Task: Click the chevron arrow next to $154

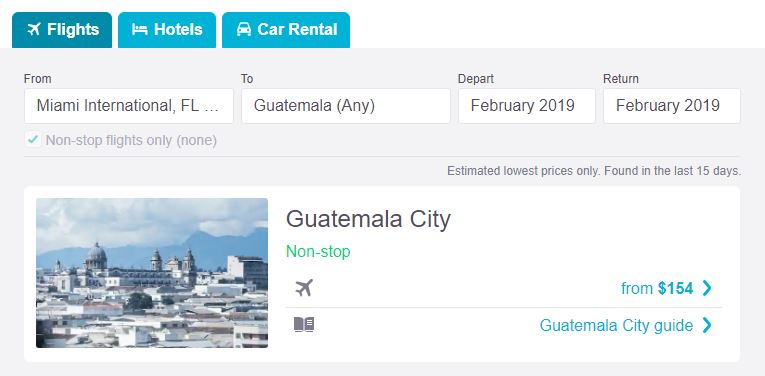Action: click(706, 288)
